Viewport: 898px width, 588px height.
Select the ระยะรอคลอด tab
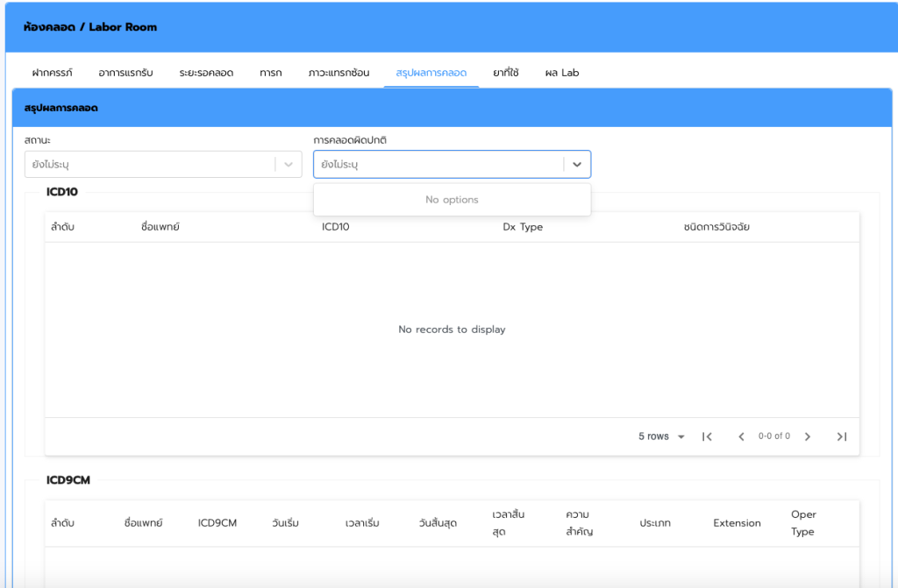click(x=206, y=73)
